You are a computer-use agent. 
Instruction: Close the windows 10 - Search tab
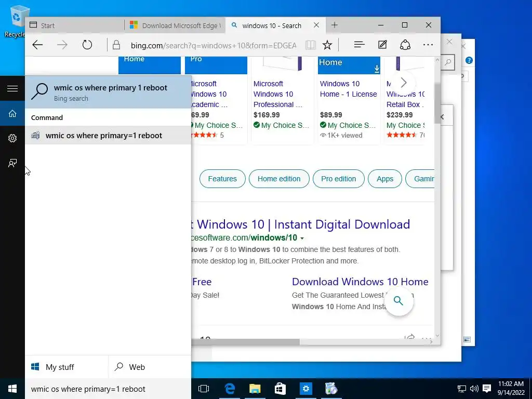[x=316, y=25]
